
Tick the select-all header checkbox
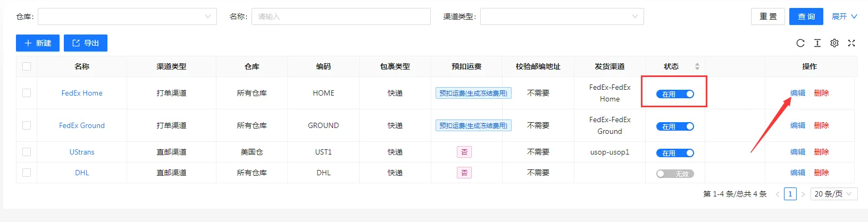[x=27, y=66]
